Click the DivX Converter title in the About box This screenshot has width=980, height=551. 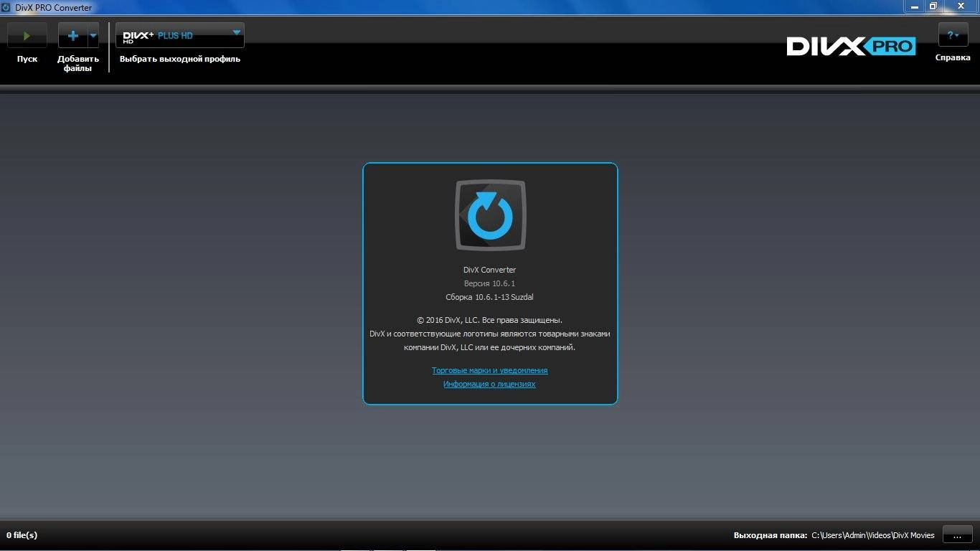(x=489, y=270)
